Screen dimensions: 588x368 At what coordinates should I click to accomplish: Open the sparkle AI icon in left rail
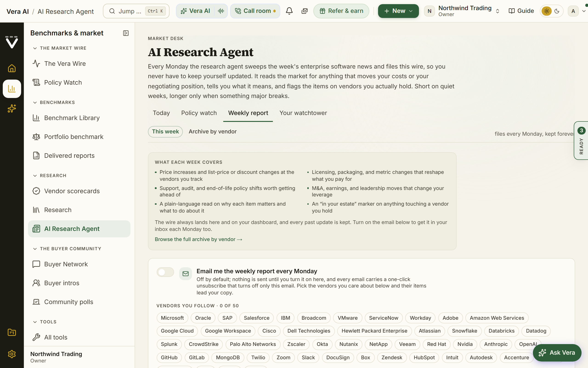click(x=12, y=109)
